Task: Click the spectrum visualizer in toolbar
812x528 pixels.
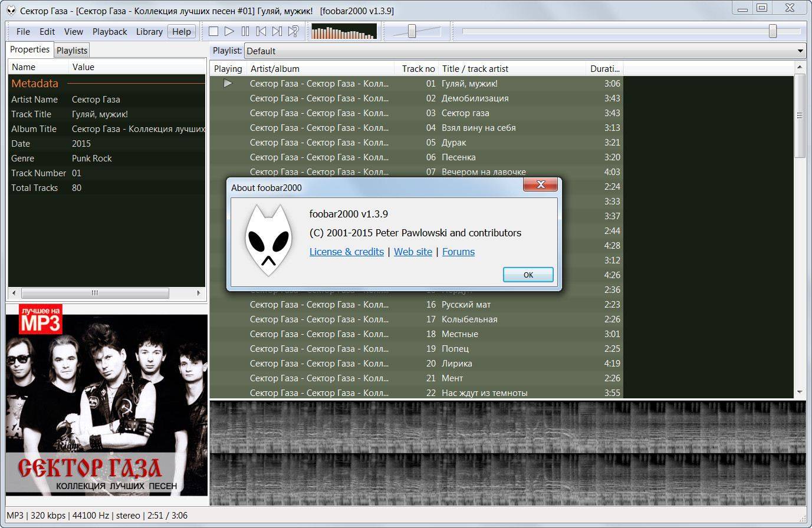Action: click(x=344, y=32)
